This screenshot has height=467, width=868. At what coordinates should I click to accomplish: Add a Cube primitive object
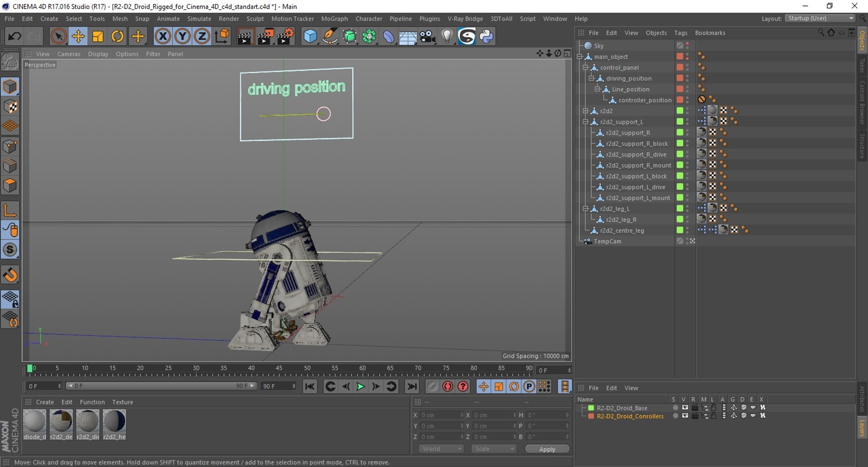pos(310,36)
